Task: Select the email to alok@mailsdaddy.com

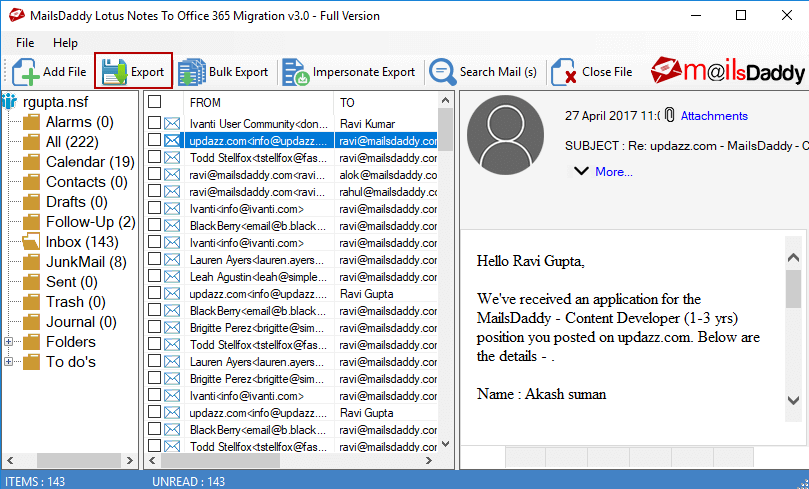Action: [292, 175]
